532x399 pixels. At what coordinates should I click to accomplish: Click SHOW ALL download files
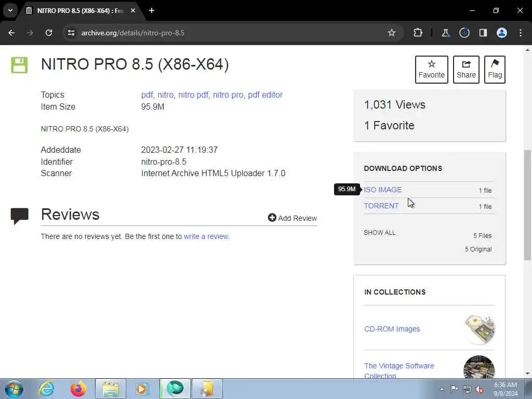pyautogui.click(x=380, y=233)
